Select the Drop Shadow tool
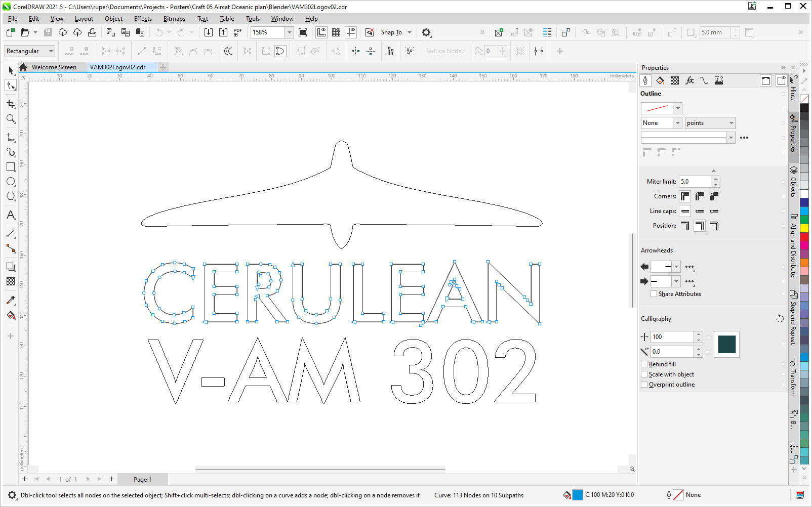 click(11, 267)
